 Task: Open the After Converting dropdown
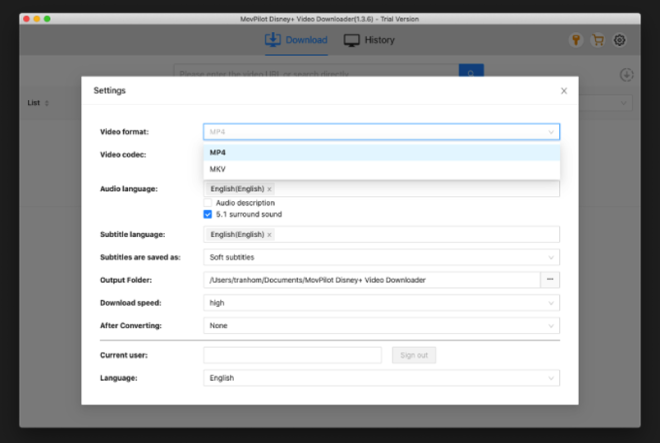click(x=381, y=326)
